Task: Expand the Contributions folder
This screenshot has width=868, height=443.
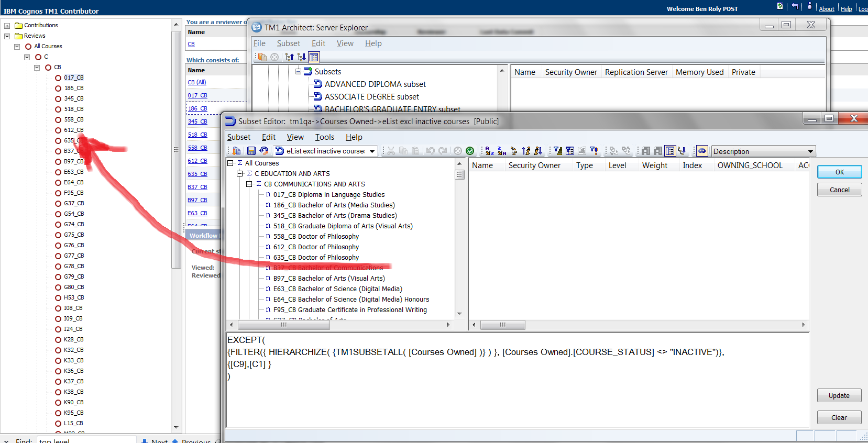Action: (7, 26)
